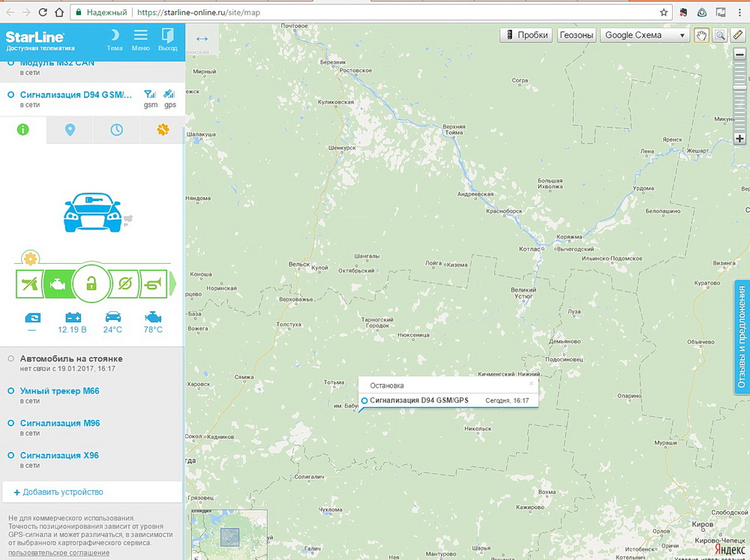Screen dimensions: 750x560
Task: Select the hand pan tool on the map
Action: tap(702, 35)
